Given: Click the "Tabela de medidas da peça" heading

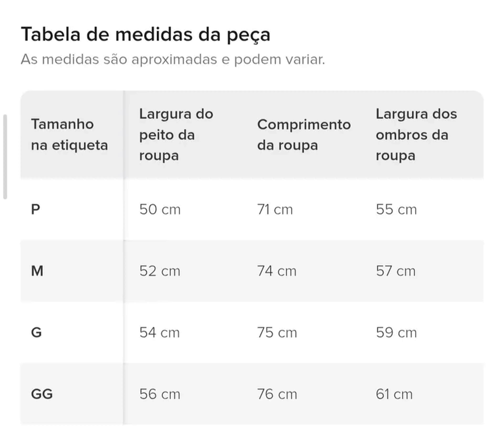Looking at the screenshot, I should 145,35.
